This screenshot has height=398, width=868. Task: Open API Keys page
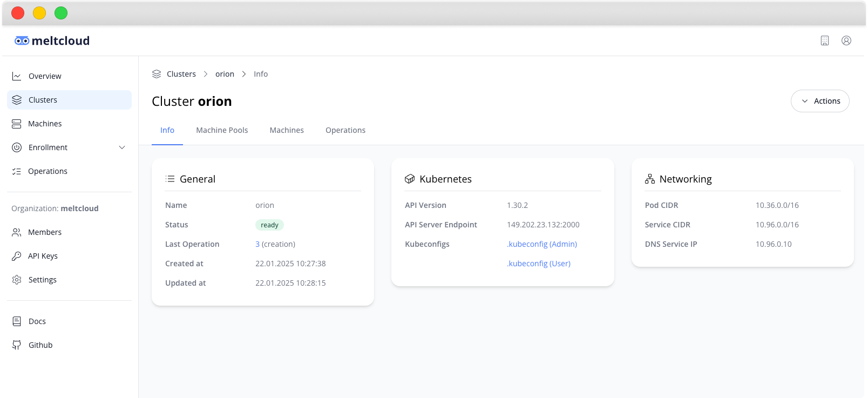coord(69,256)
